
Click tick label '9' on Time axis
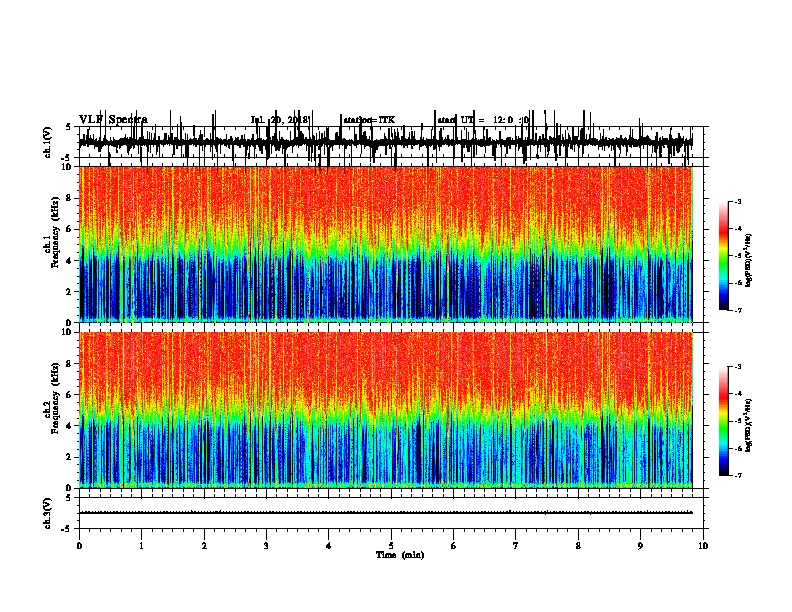pos(640,546)
